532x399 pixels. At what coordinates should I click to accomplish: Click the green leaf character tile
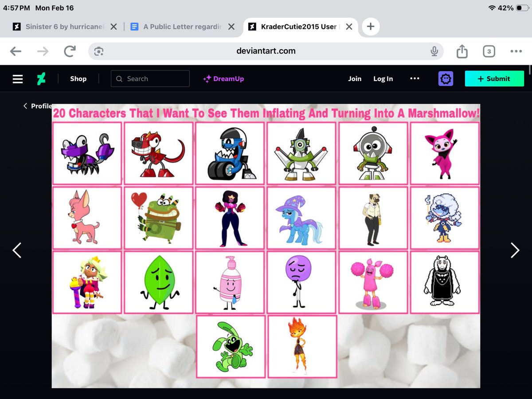159,282
